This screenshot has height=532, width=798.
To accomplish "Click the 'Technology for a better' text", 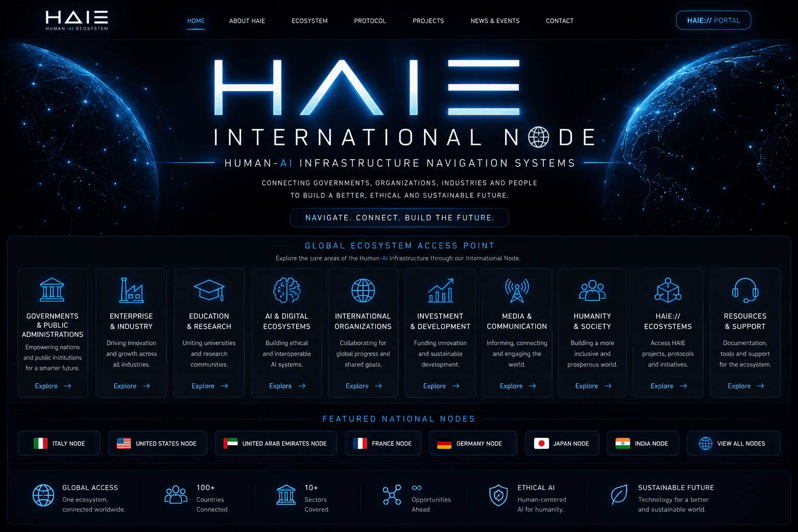I will pyautogui.click(x=673, y=500).
